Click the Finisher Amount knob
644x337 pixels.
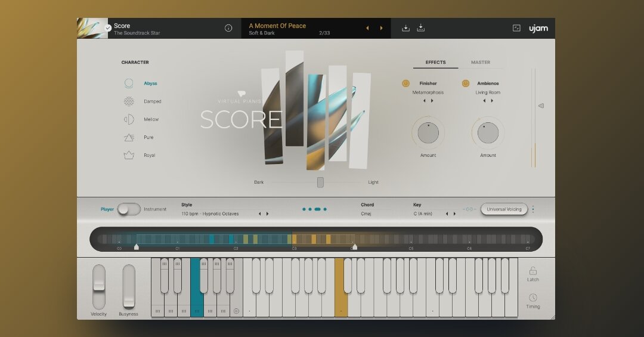click(428, 133)
